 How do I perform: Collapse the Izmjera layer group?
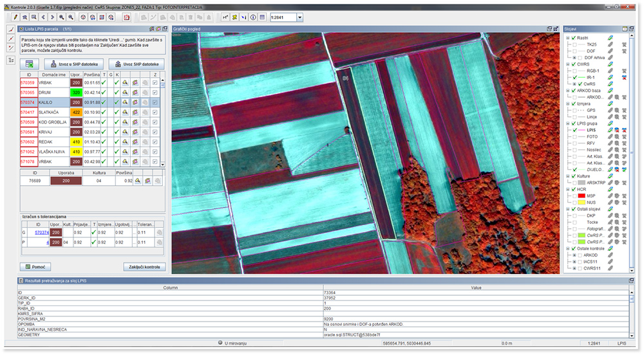[x=569, y=104]
